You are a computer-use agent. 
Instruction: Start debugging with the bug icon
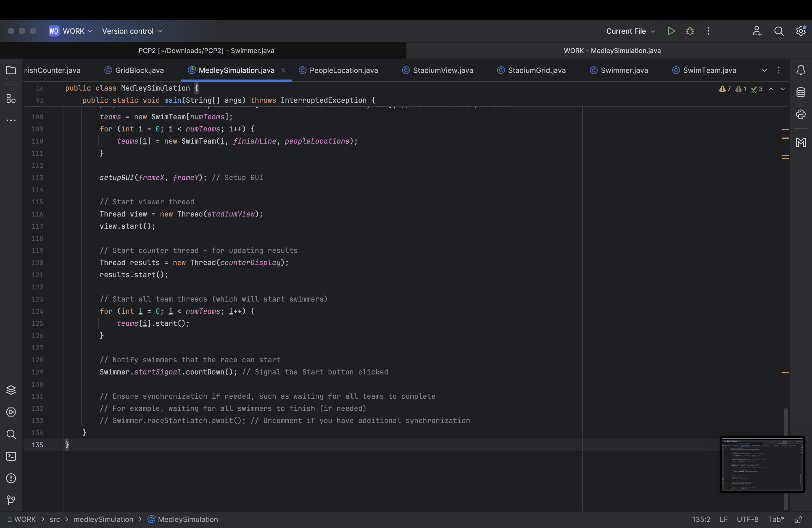click(690, 31)
